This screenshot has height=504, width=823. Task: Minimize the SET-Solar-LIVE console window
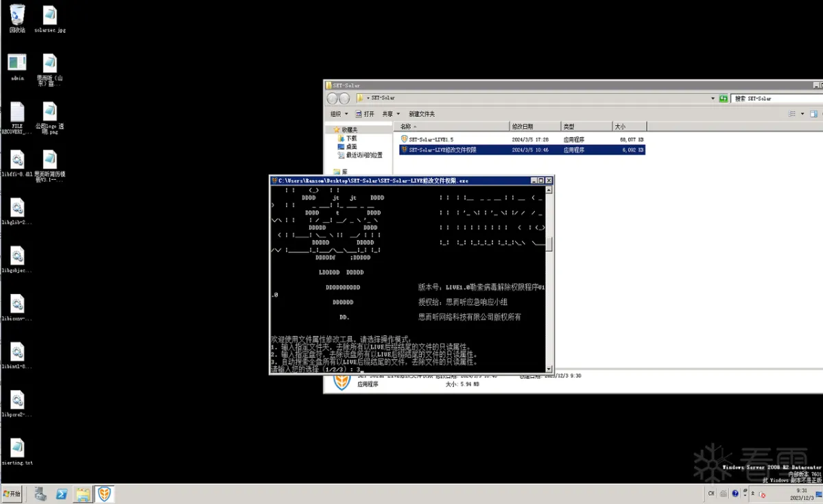534,180
